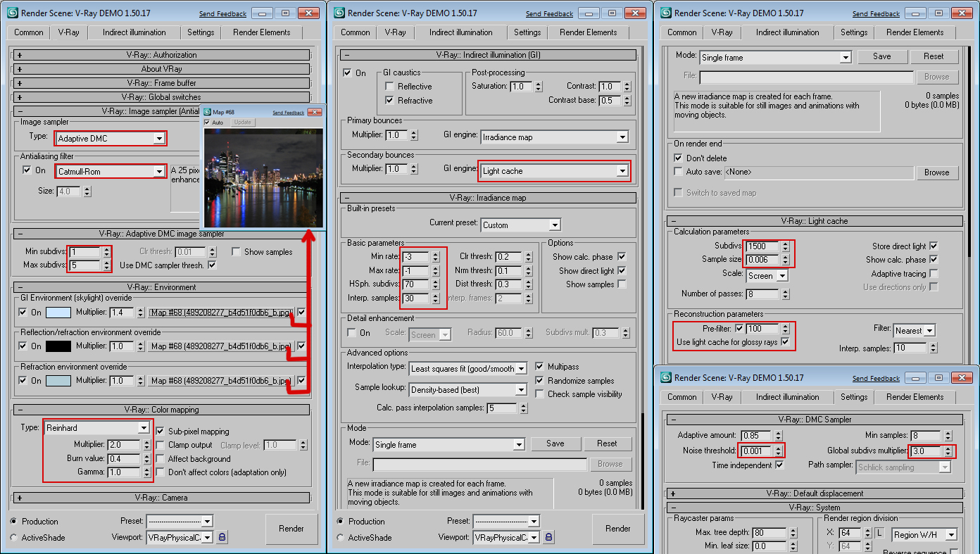Click the L lock button next to Region X
Screen dimensions: 980x554
879,534
